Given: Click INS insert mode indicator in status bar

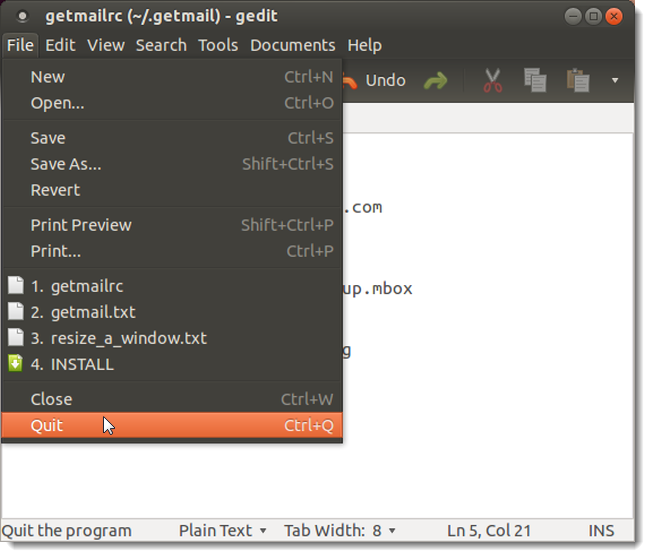Looking at the screenshot, I should click(602, 530).
